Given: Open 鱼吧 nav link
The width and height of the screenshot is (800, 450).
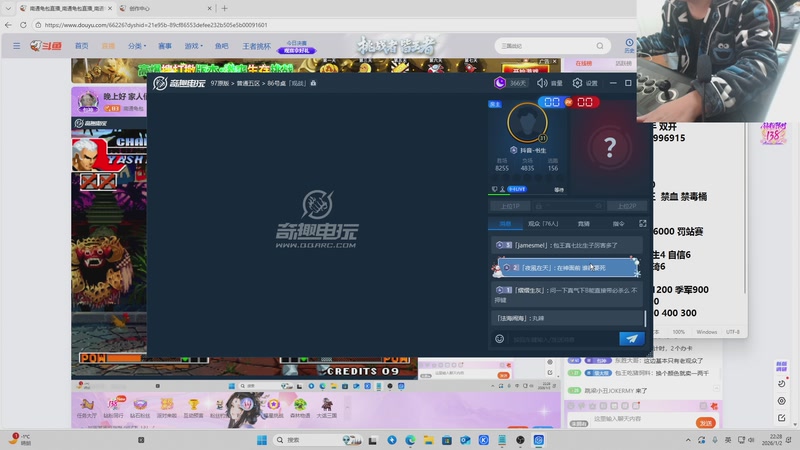Looking at the screenshot, I should [221, 46].
